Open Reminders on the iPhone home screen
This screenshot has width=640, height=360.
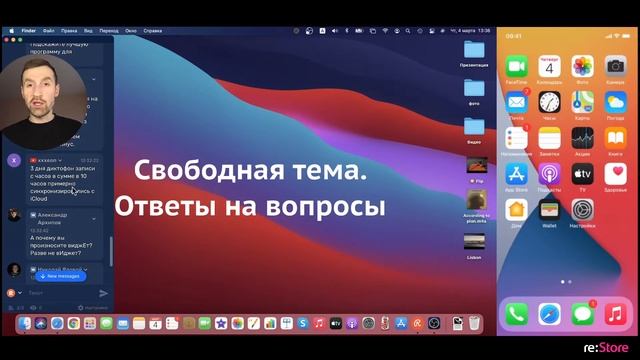[516, 138]
